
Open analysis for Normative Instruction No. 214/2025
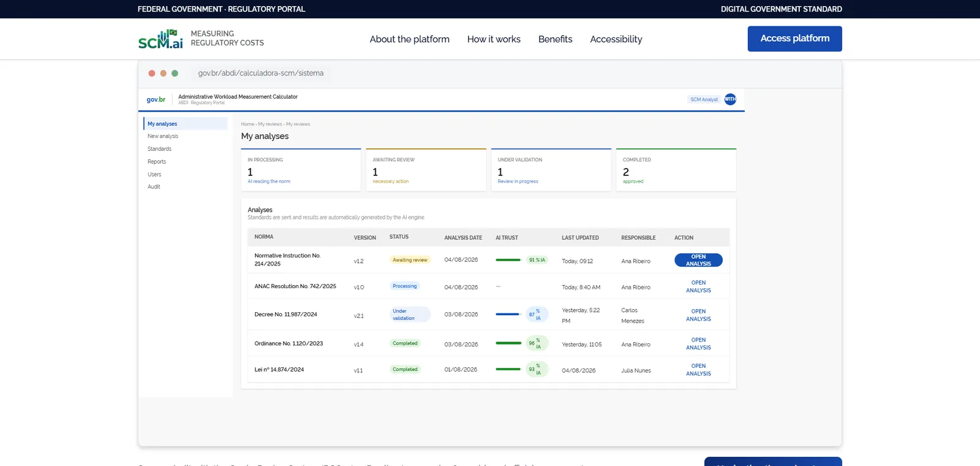tap(698, 260)
